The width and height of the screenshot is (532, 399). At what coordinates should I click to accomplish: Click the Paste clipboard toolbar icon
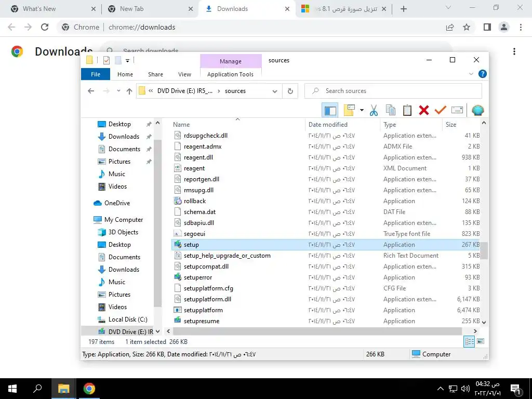click(407, 110)
